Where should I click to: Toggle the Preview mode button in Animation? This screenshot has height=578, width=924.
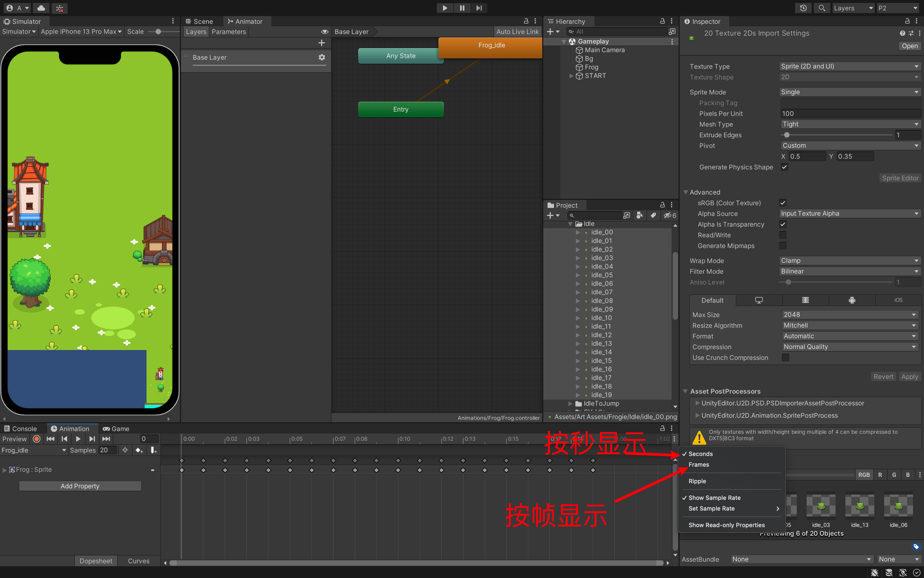pos(14,439)
